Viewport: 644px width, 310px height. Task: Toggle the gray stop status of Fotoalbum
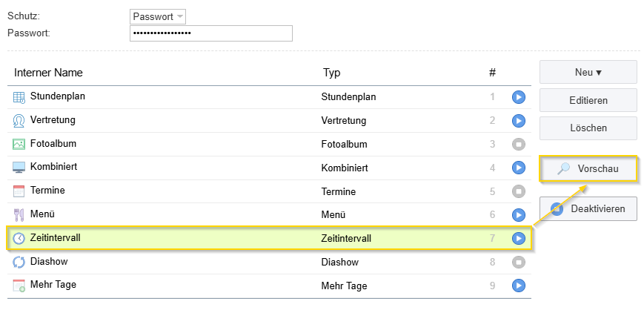pyautogui.click(x=519, y=145)
